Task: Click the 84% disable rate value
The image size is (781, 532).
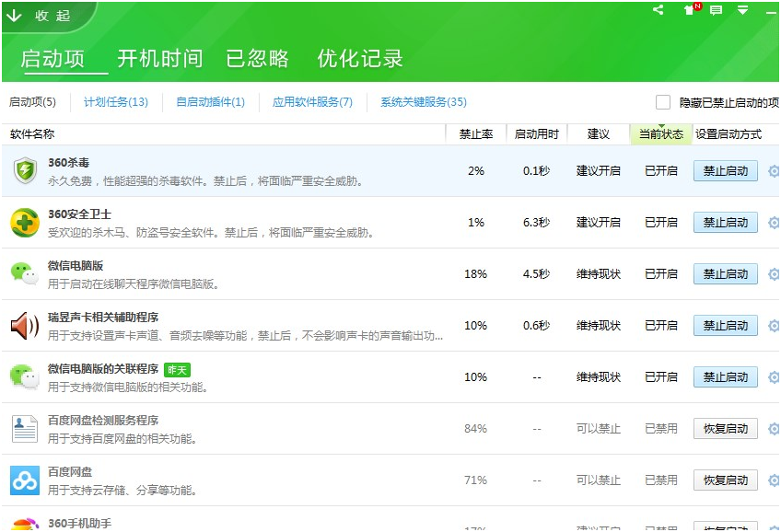Action: click(x=475, y=429)
